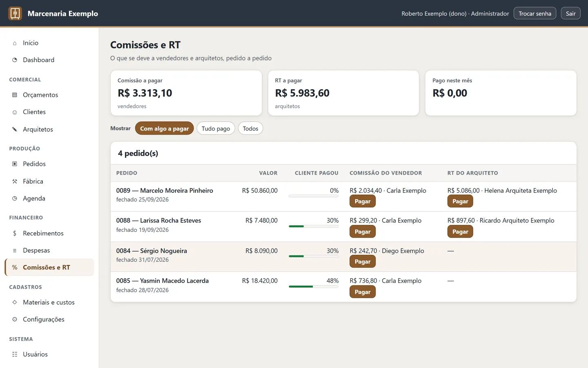Click the 'Trocar senha' button
This screenshot has height=368, width=588.
[x=535, y=13]
